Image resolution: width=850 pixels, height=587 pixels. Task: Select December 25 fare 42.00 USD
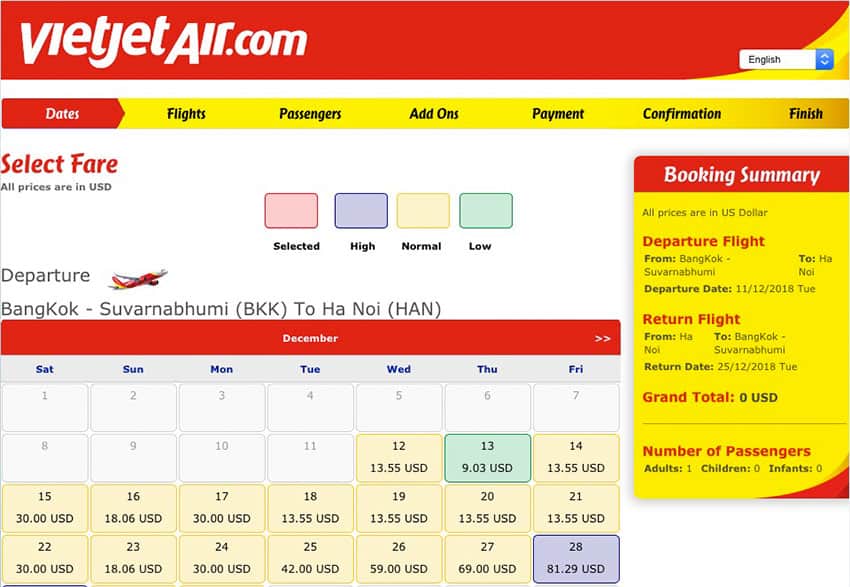tap(310, 558)
